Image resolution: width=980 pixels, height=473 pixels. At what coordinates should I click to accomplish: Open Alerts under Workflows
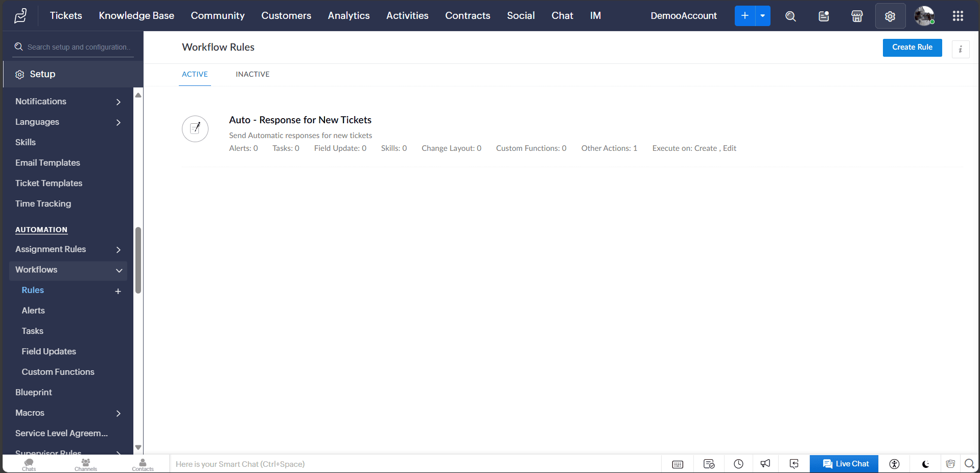click(x=33, y=310)
